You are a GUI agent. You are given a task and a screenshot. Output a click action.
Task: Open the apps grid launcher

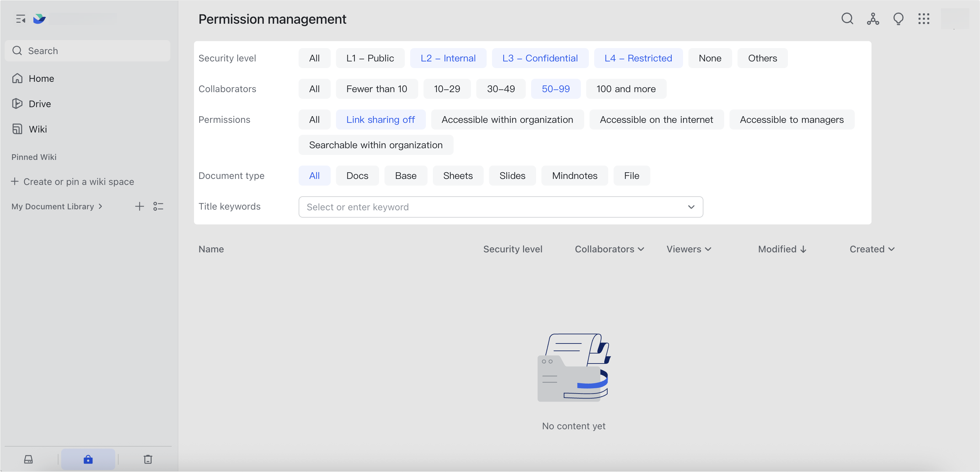coord(924,19)
